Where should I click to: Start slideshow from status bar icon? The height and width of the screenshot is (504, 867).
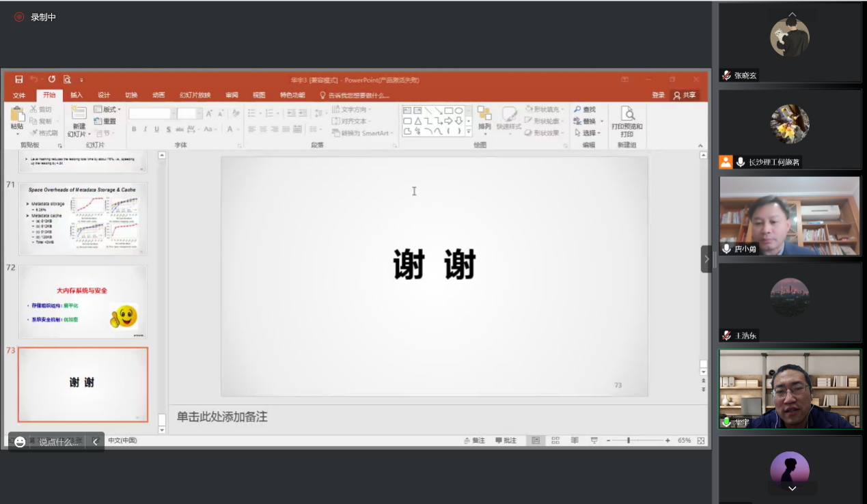[594, 440]
